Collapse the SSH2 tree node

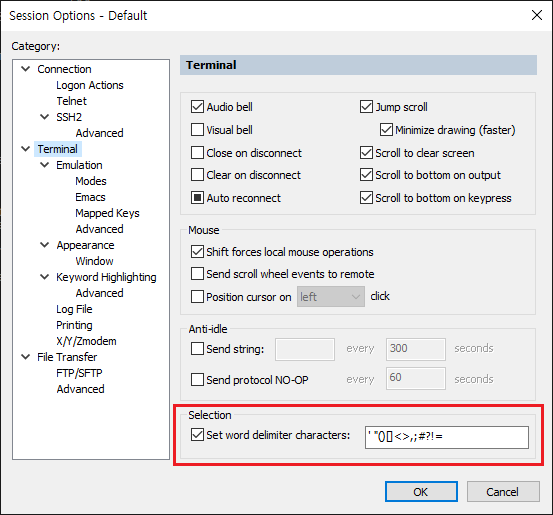(44, 117)
